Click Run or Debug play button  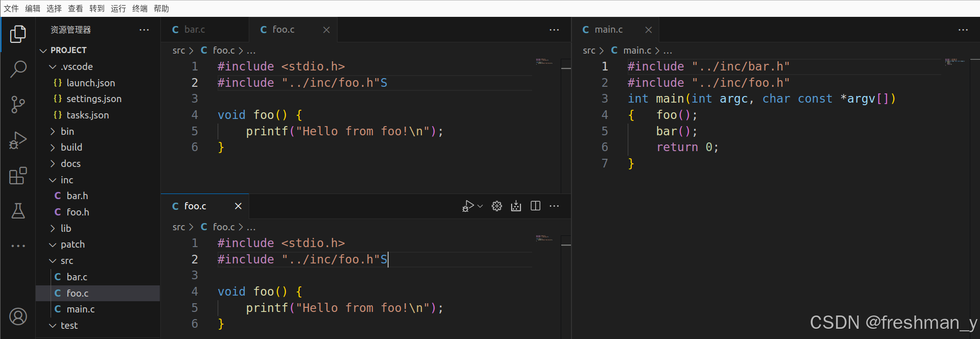coord(467,206)
